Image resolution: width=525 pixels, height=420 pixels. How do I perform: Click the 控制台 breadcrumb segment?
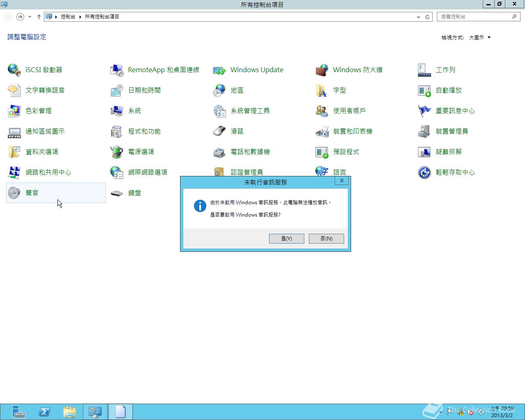pyautogui.click(x=68, y=17)
